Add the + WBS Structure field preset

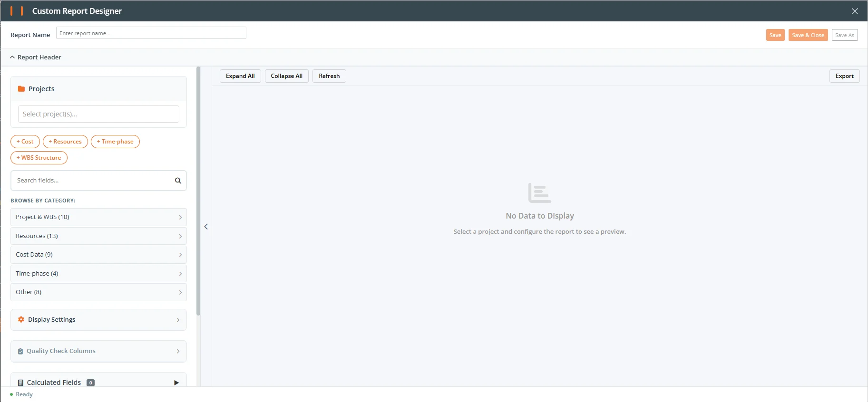pos(39,158)
